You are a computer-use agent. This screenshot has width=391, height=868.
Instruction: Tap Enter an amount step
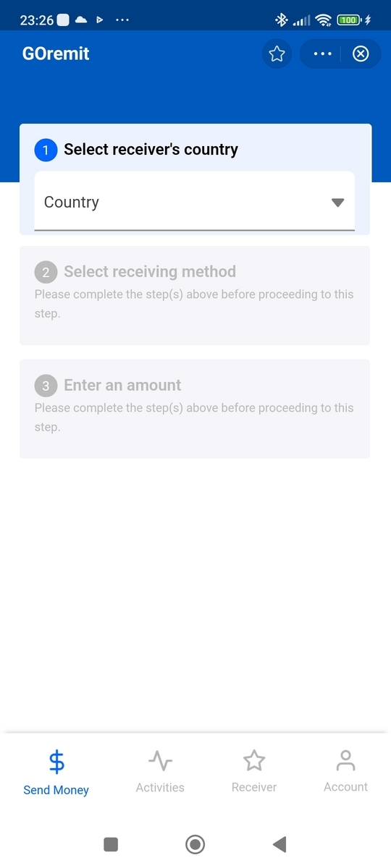pos(195,409)
